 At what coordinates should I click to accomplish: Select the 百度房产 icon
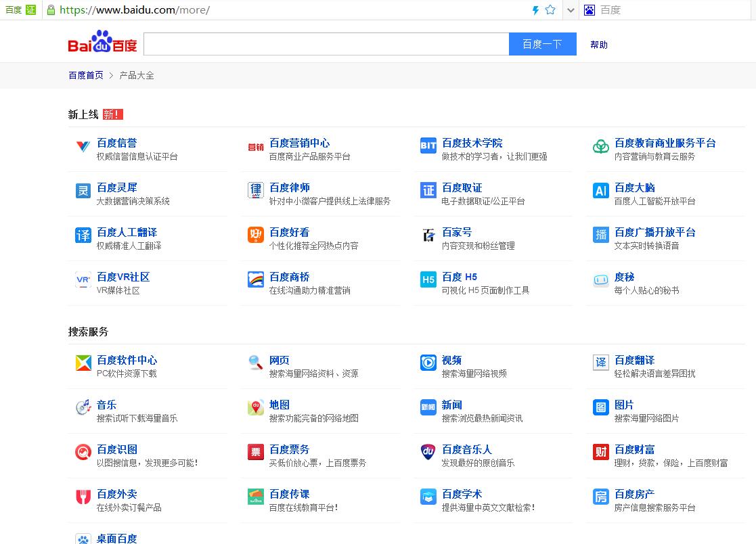point(601,497)
